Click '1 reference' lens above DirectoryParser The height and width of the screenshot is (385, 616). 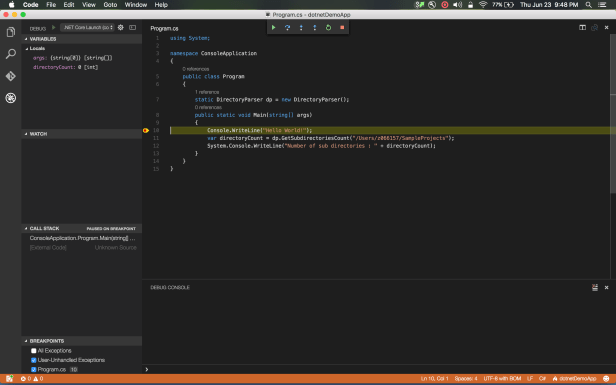207,92
